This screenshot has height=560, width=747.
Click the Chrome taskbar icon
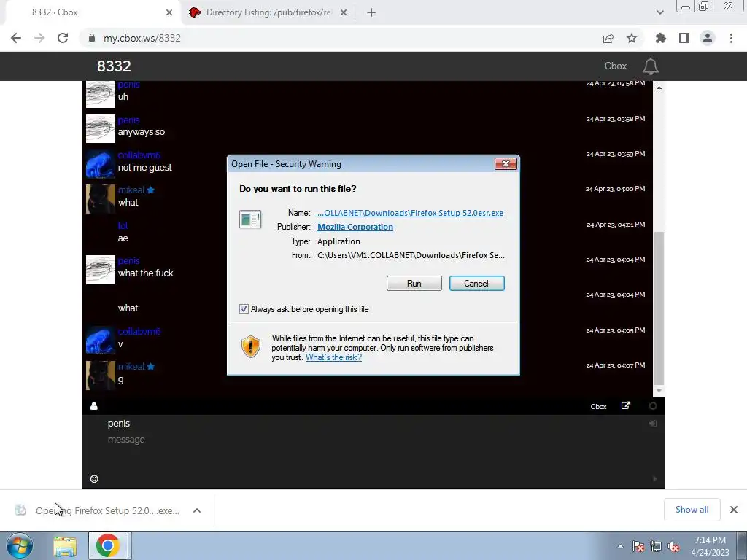108,545
